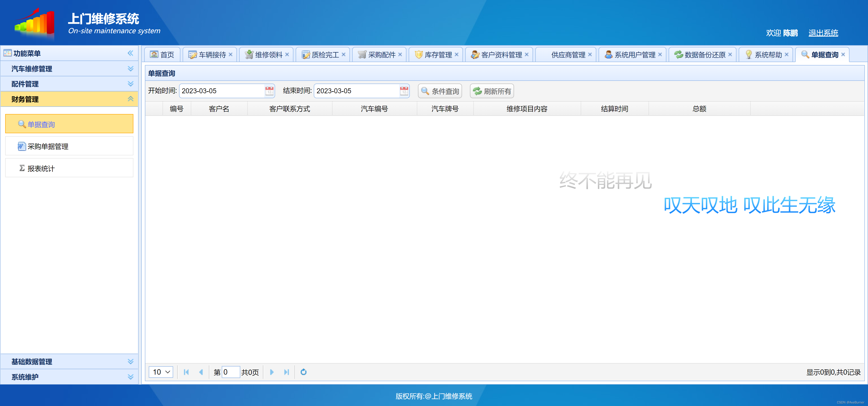Image resolution: width=868 pixels, height=406 pixels.
Task: Expand the 汽车维修管理 section
Action: point(130,69)
